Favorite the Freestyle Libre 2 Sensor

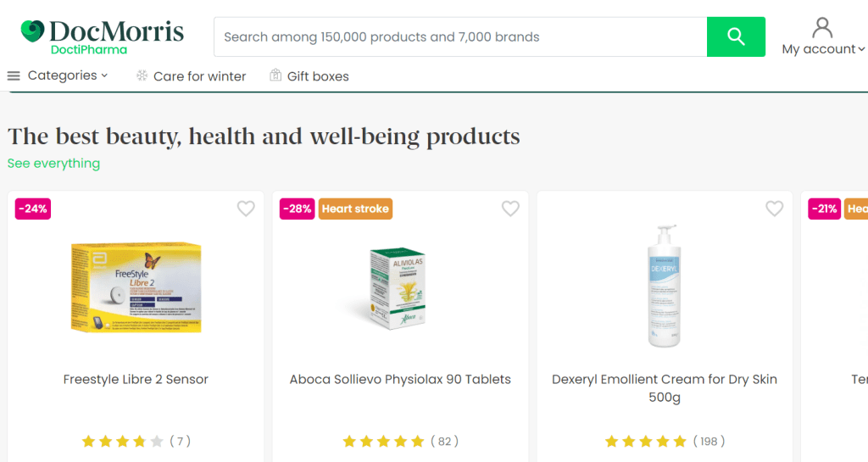click(x=246, y=209)
